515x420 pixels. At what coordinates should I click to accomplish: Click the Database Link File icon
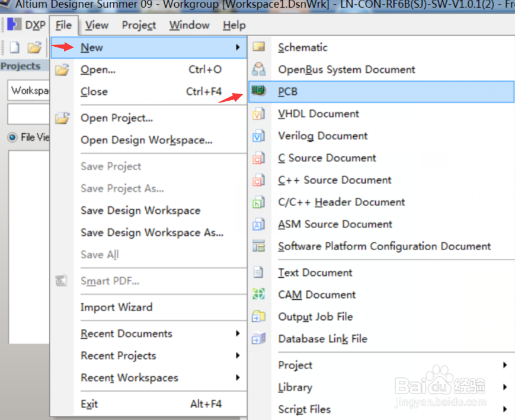point(259,339)
